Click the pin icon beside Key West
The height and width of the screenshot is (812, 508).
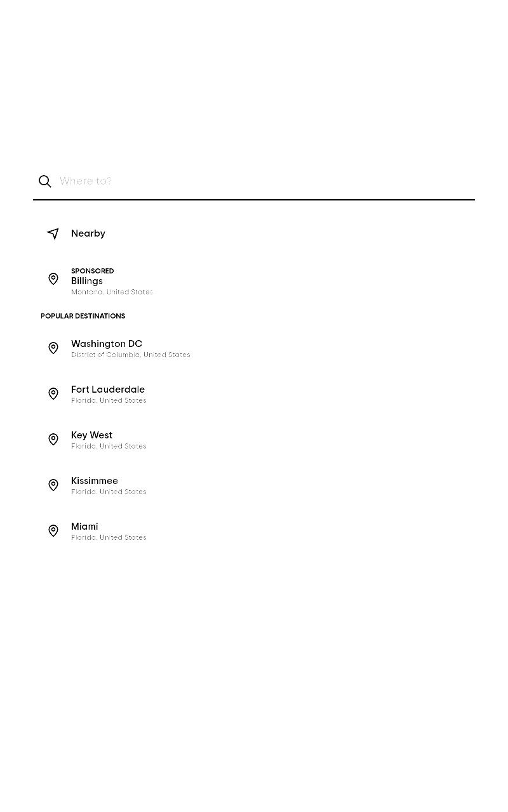tap(53, 440)
